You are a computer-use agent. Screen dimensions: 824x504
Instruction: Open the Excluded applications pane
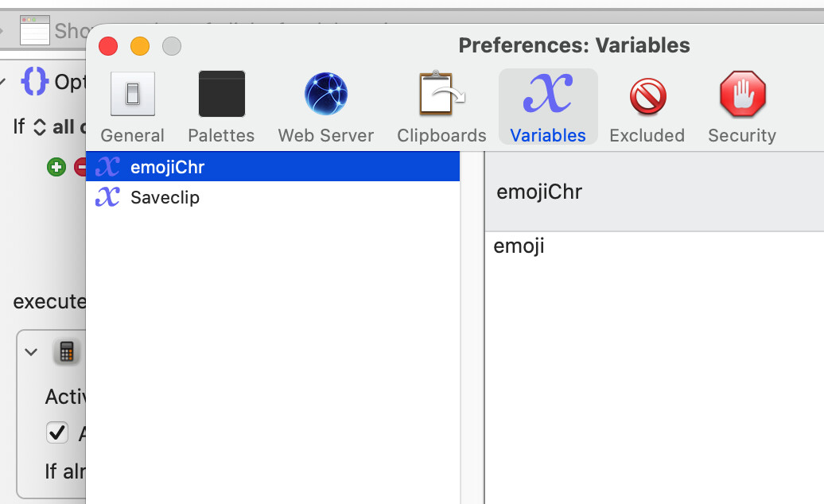[647, 107]
